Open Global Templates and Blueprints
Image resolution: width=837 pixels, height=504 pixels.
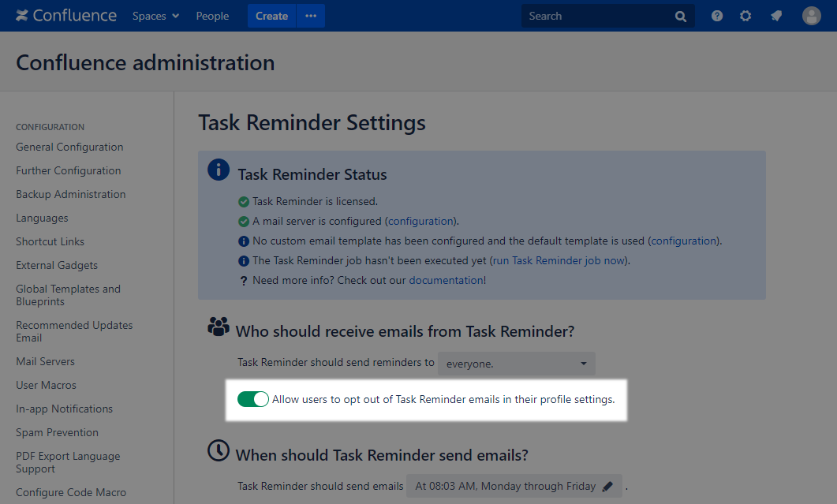[69, 295]
